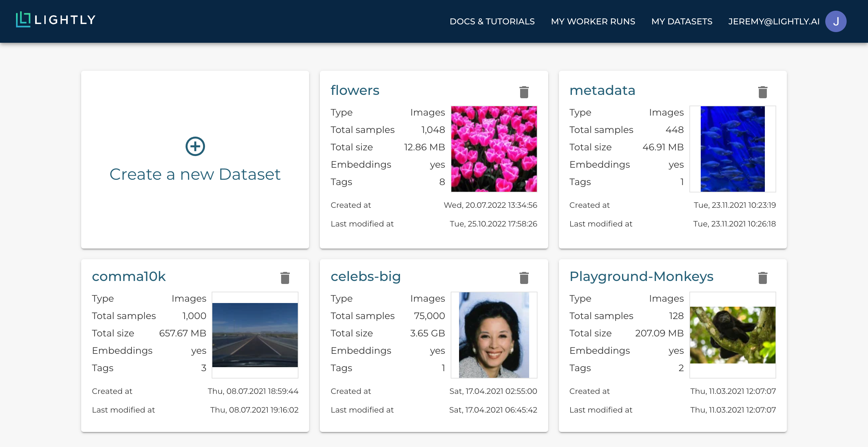Click Create a new Dataset text
The width and height of the screenshot is (868, 447).
[x=195, y=174]
